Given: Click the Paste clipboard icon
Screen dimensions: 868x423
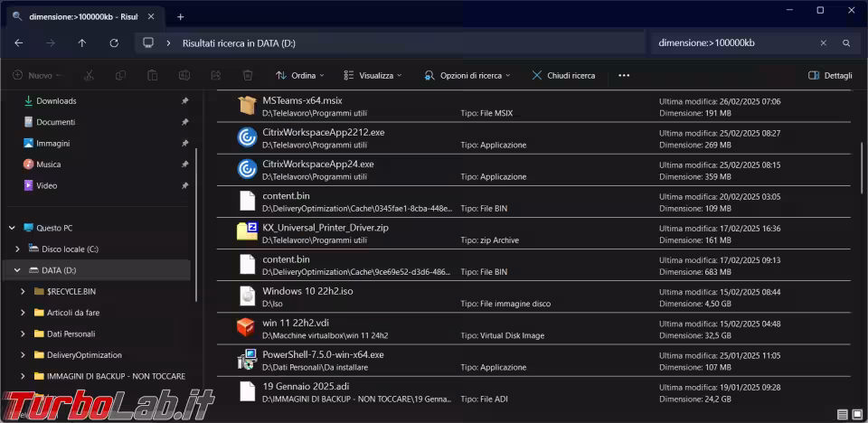Looking at the screenshot, I should 152,75.
